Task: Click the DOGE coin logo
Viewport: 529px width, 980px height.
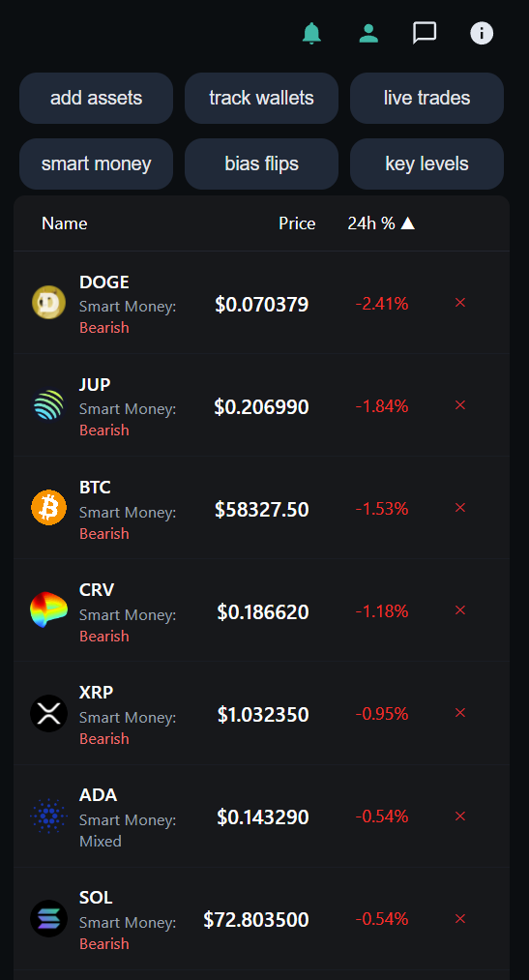Action: point(48,303)
